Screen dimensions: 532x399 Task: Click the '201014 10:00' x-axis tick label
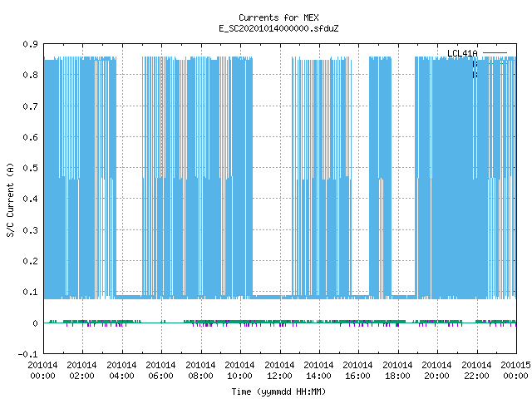239,371
